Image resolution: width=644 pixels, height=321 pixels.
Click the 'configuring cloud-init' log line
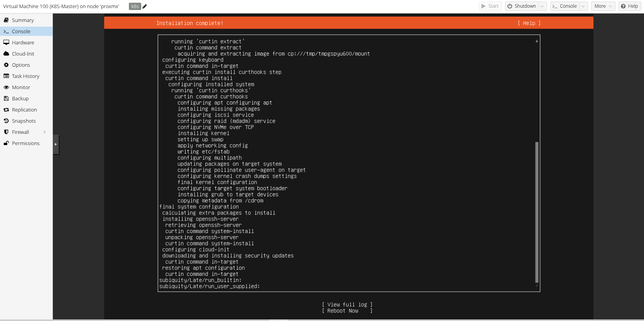(196, 250)
